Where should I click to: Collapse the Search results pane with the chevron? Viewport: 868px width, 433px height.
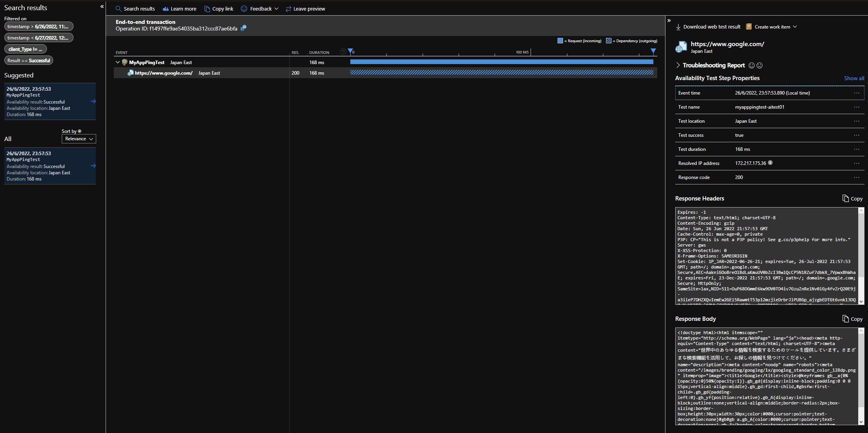pos(102,7)
